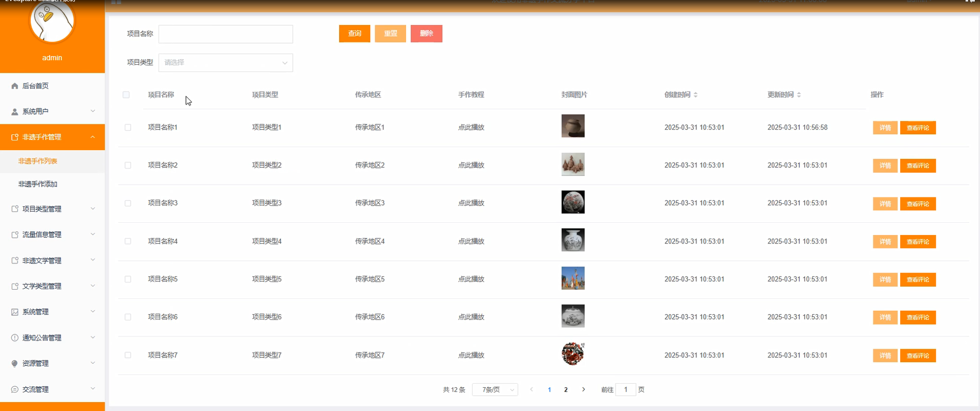Expand the 系统用户 menu chevron
The width and height of the screenshot is (980, 411).
pyautogui.click(x=93, y=111)
